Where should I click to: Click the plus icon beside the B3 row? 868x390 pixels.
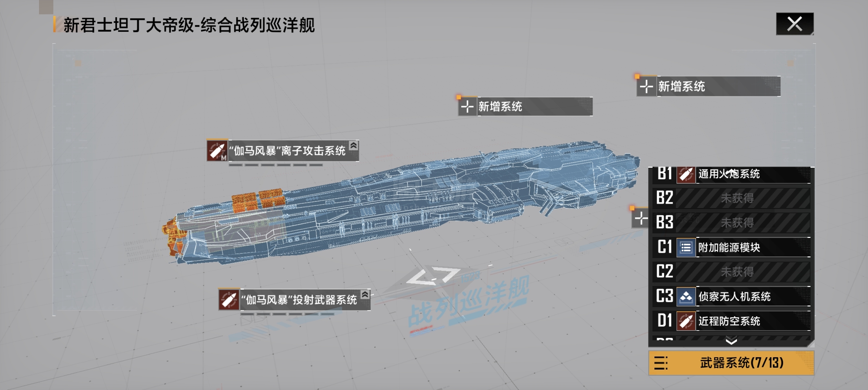640,219
